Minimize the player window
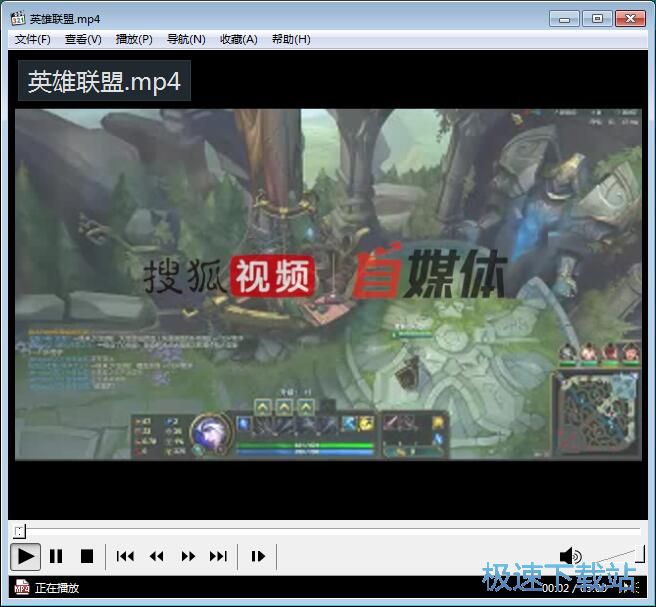656x607 pixels. coord(564,19)
